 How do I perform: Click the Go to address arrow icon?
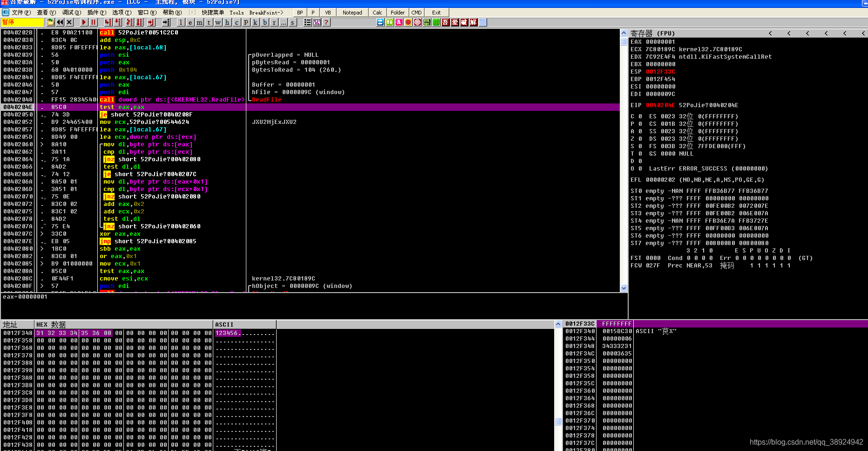click(166, 22)
